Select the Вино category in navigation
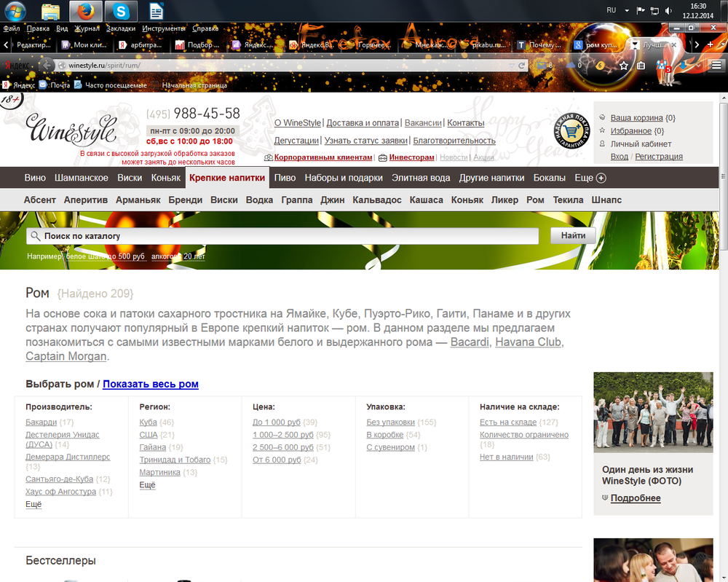The height and width of the screenshot is (582, 728). (x=35, y=178)
